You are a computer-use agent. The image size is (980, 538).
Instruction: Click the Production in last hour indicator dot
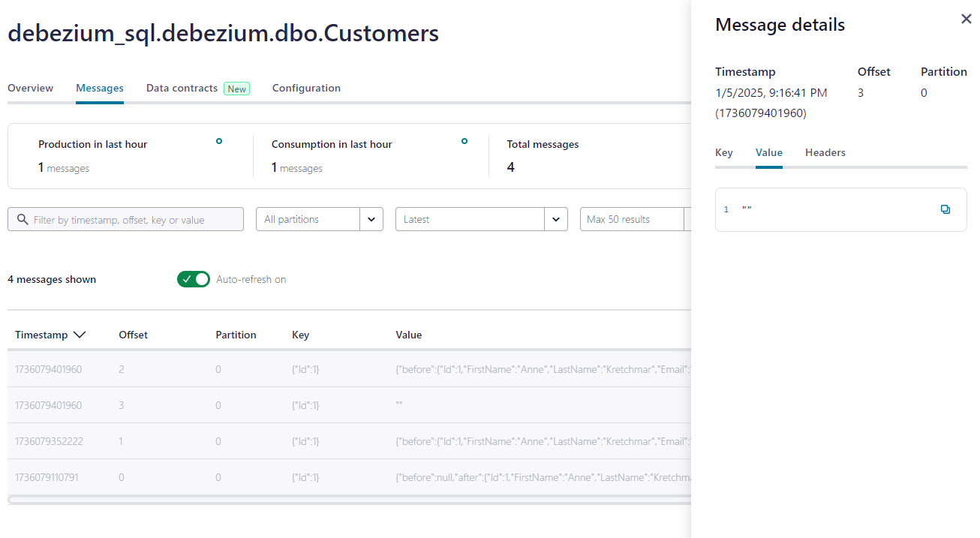[x=219, y=140]
